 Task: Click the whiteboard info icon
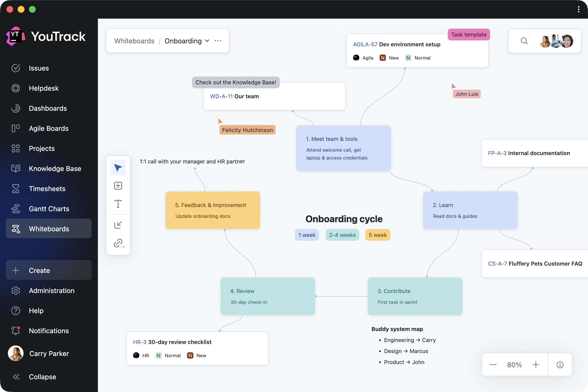560,365
